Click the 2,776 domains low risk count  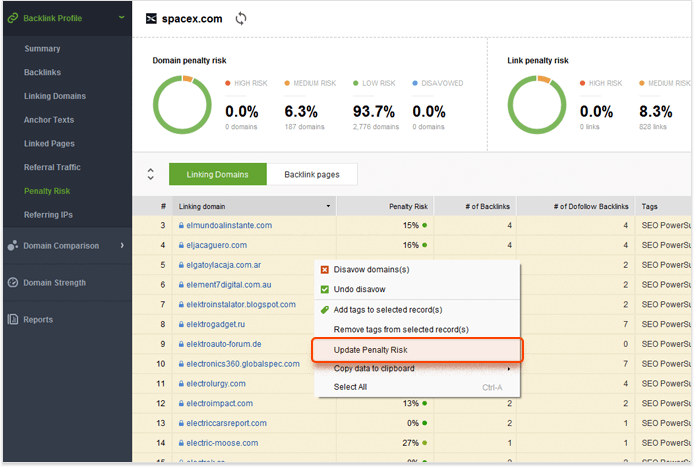[x=376, y=127]
